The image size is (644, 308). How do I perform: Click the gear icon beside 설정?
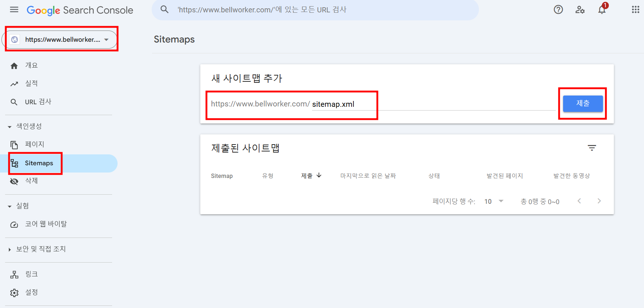point(14,293)
